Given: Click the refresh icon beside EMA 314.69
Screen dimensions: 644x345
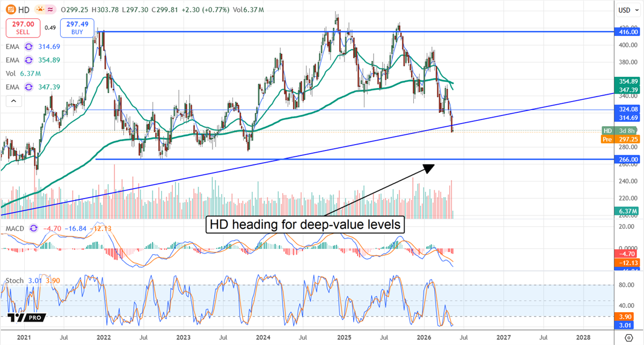Looking at the screenshot, I should point(30,46).
